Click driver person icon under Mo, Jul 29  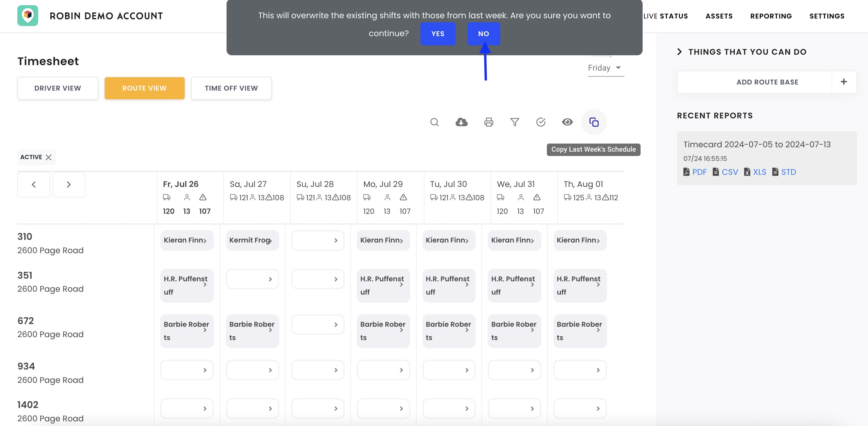point(387,197)
